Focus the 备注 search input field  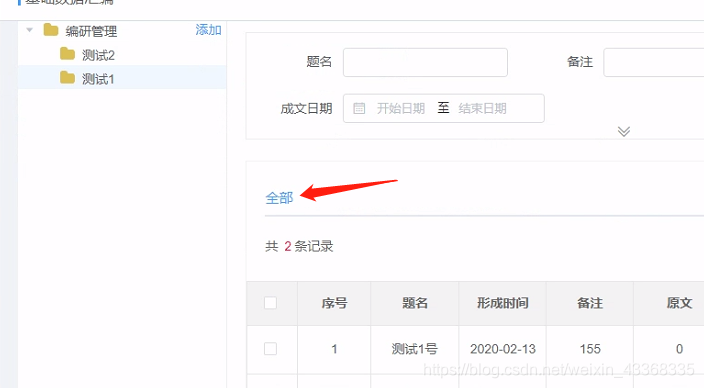[654, 62]
